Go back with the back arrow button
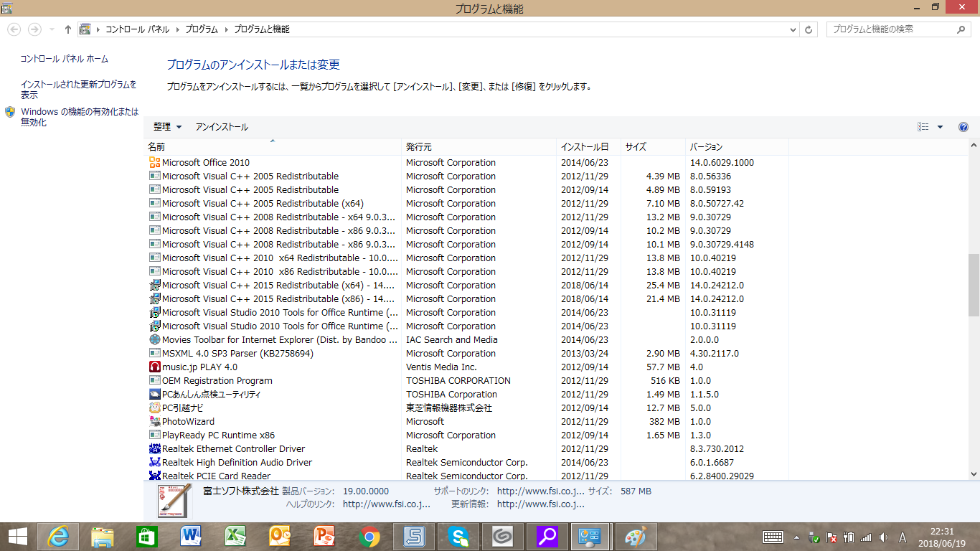 click(14, 29)
